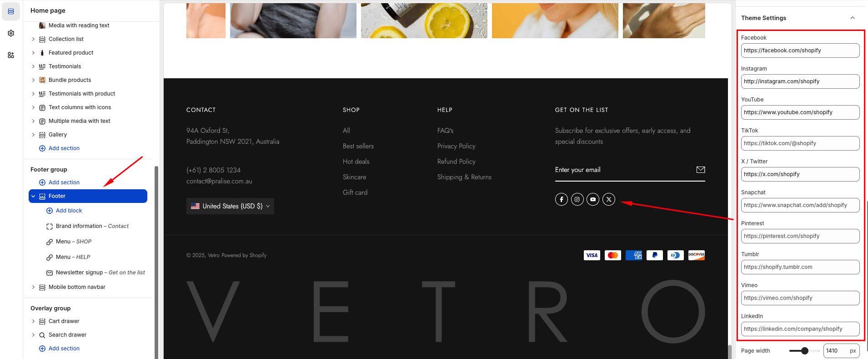This screenshot has height=359, width=868.
Task: Collapse the Theme Settings panel chevron
Action: [x=852, y=18]
